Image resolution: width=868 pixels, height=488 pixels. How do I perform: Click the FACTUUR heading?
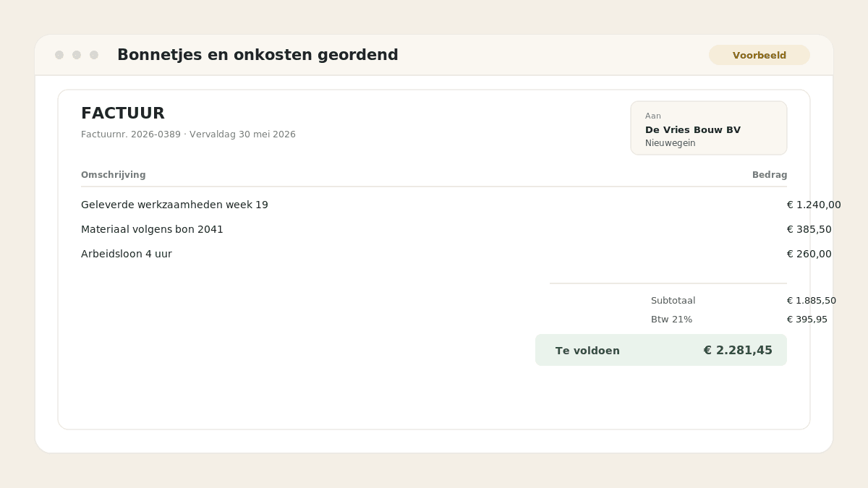[123, 114]
